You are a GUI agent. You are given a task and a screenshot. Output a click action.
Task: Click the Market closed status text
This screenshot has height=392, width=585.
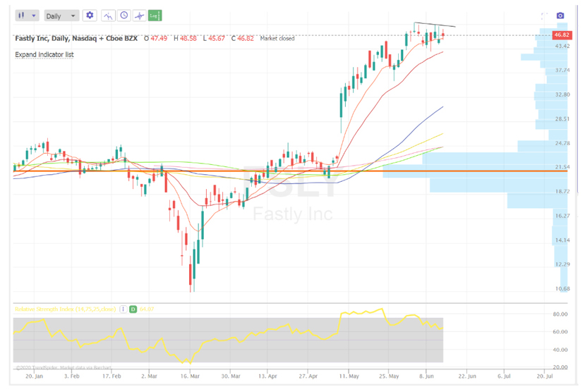click(277, 38)
